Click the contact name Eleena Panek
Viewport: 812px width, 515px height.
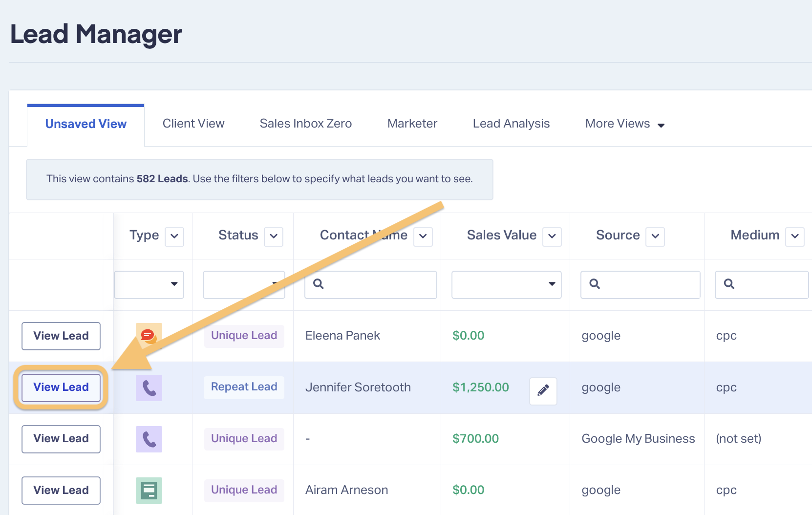tap(342, 336)
